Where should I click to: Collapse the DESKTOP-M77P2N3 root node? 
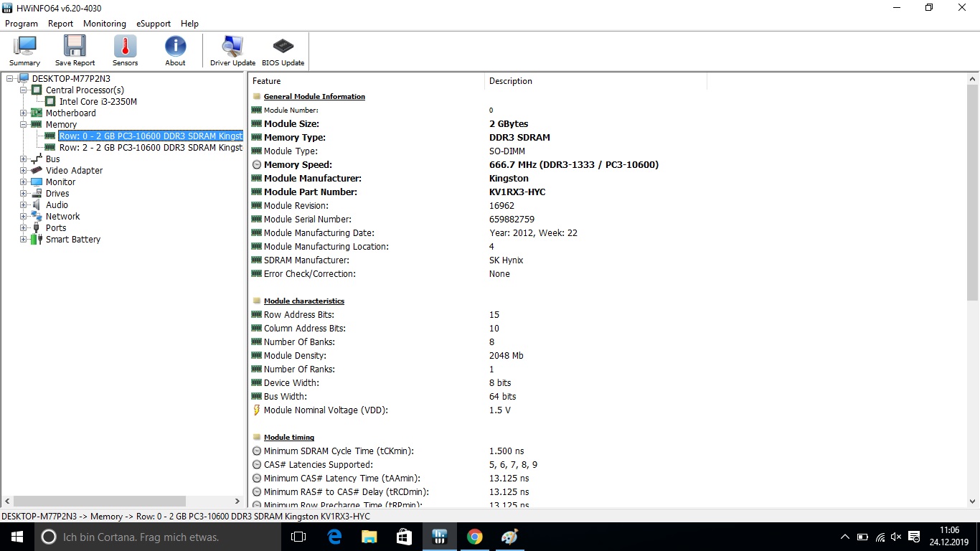point(10,78)
